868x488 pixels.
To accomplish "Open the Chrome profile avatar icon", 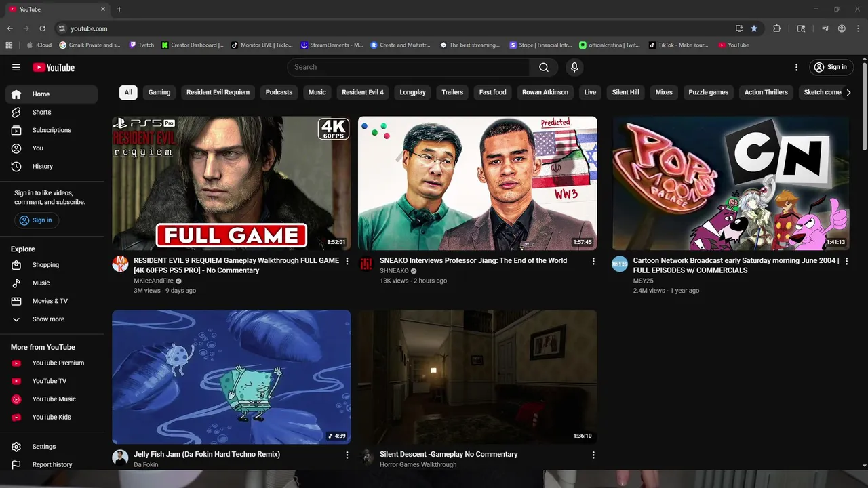I will (x=842, y=28).
